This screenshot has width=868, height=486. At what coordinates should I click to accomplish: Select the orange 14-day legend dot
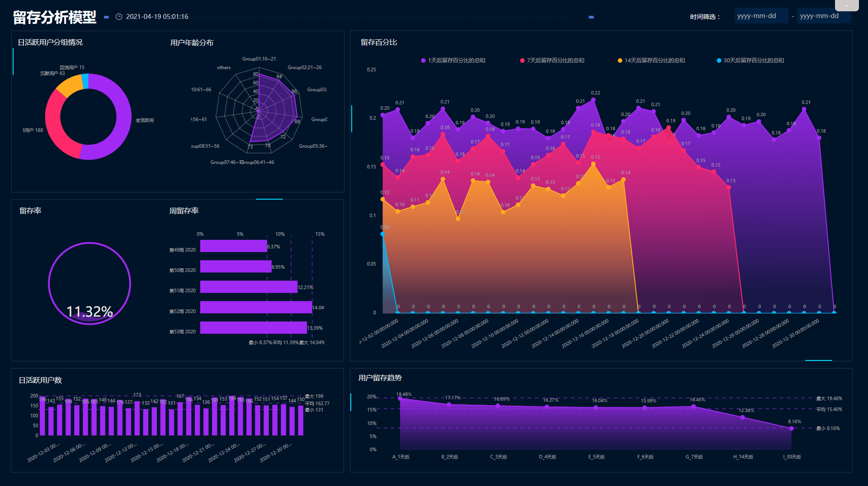[x=620, y=61]
